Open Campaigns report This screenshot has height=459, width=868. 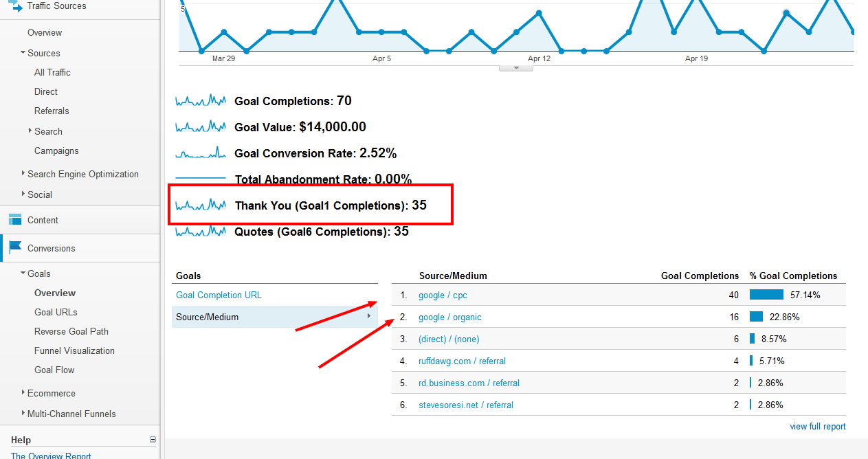[x=56, y=150]
